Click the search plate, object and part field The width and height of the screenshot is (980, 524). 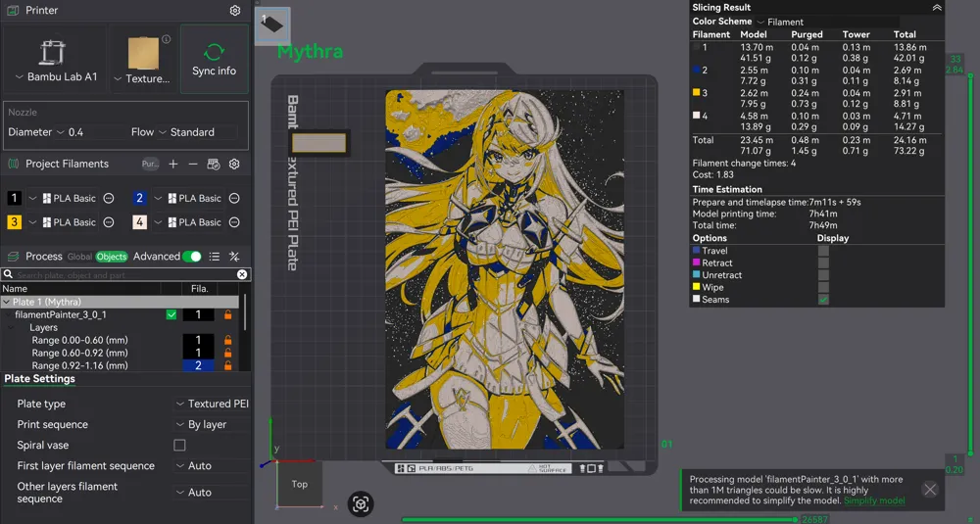125,274
